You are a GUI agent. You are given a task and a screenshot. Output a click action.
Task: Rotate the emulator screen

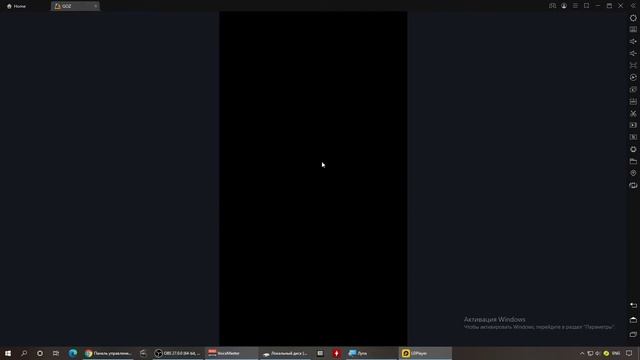tap(633, 185)
